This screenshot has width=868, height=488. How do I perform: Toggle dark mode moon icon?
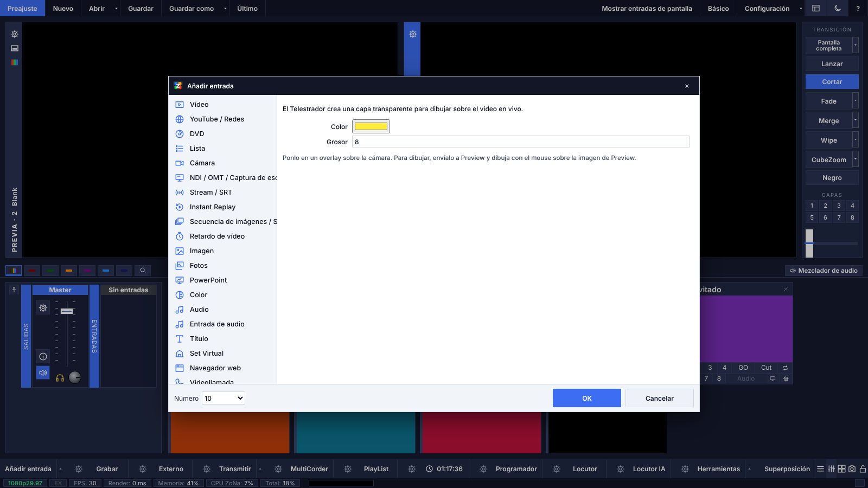(x=838, y=8)
